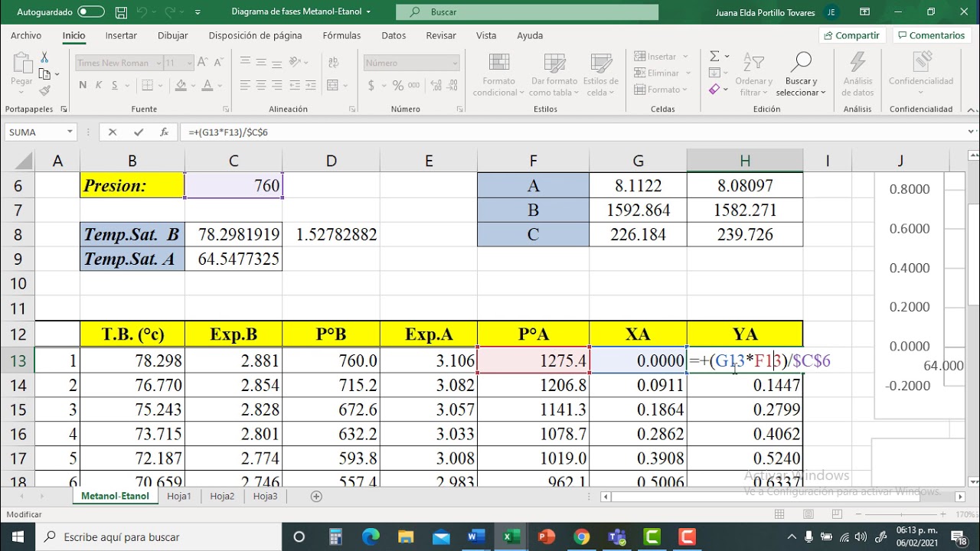Click the Copy icon in Portapapeles
Image resolution: width=980 pixels, height=551 pixels.
pyautogui.click(x=44, y=74)
